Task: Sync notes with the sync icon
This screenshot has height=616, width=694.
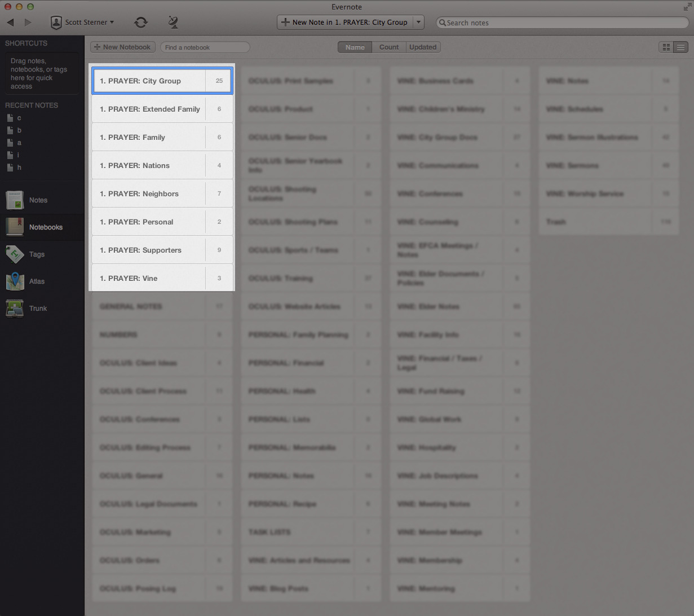Action: click(140, 23)
